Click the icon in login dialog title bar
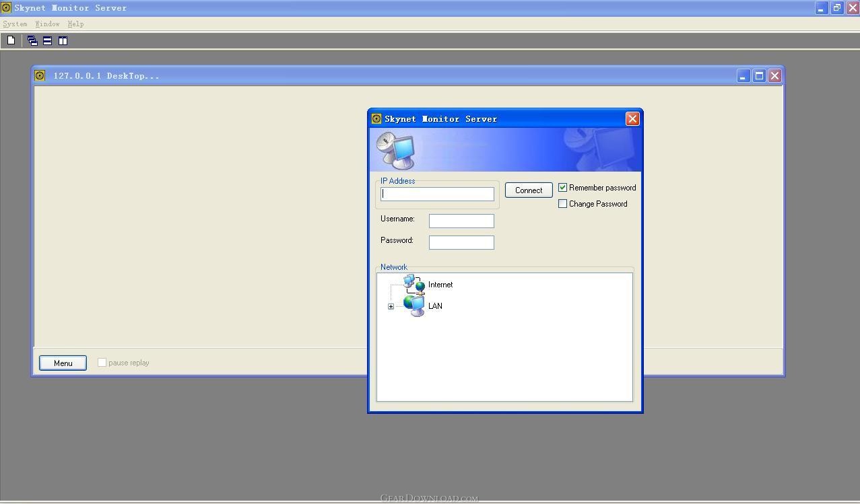Image resolution: width=860 pixels, height=504 pixels. [376, 118]
